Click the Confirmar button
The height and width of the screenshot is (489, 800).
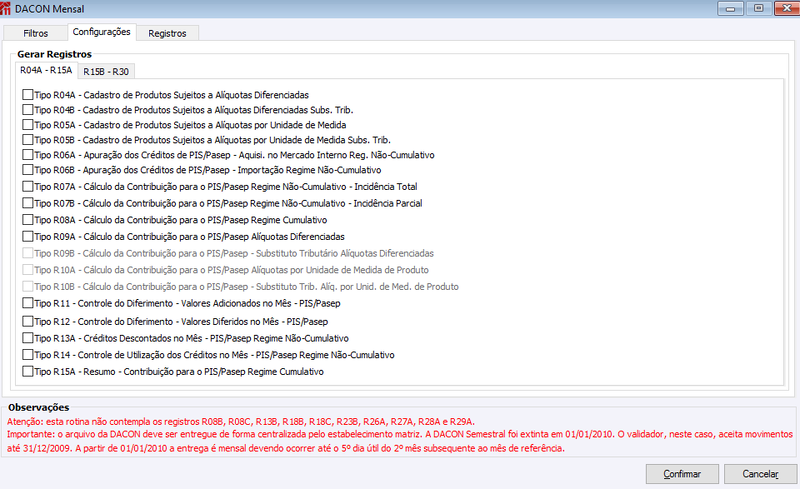(682, 474)
